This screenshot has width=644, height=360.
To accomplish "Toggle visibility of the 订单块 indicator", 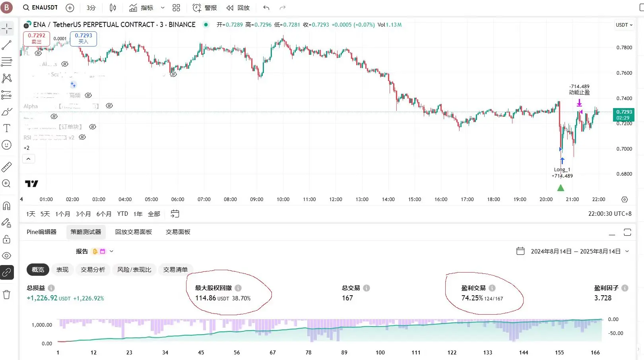I will pyautogui.click(x=93, y=127).
